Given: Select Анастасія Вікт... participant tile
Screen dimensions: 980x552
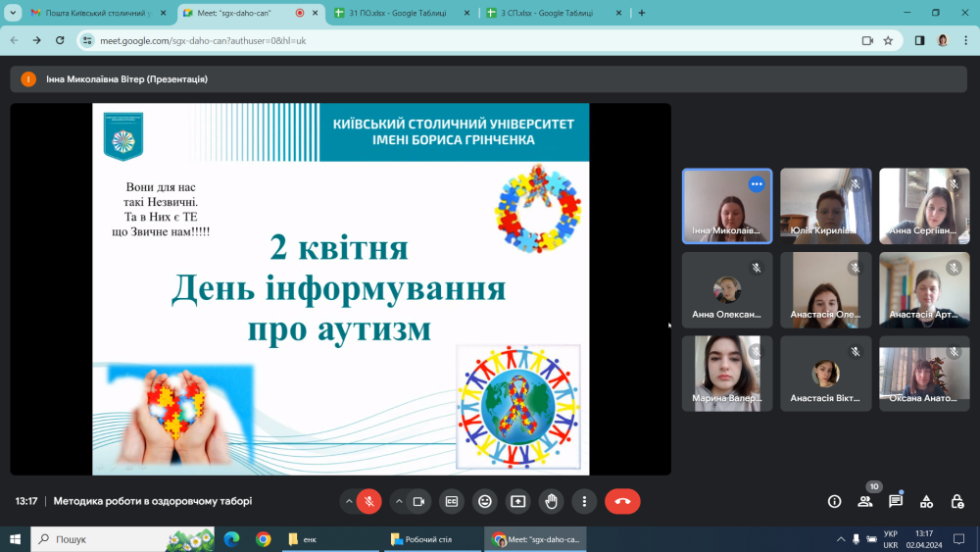Looking at the screenshot, I should pos(825,374).
